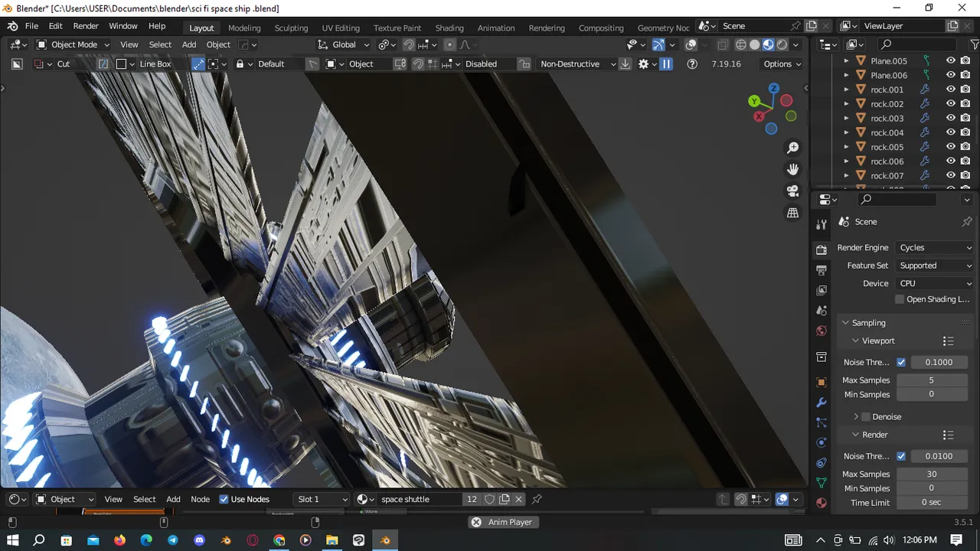Expand rock.002 in the outliner tree
This screenshot has width=980, height=551.
846,104
